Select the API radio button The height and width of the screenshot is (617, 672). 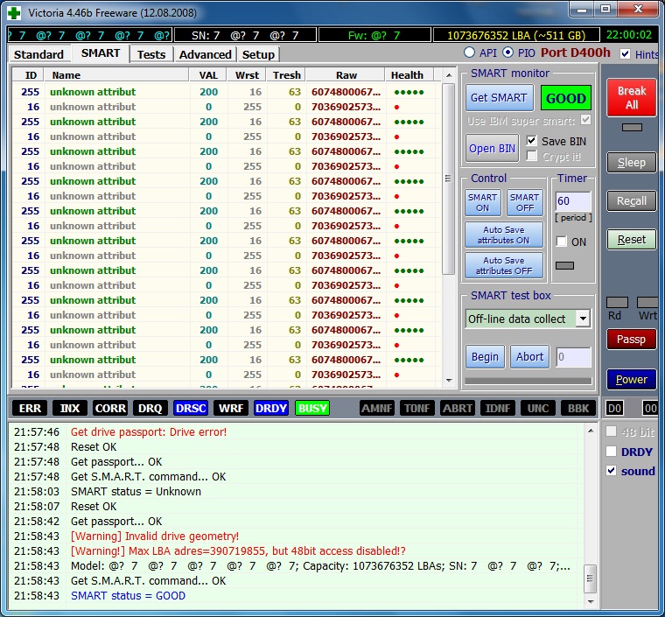click(x=470, y=53)
